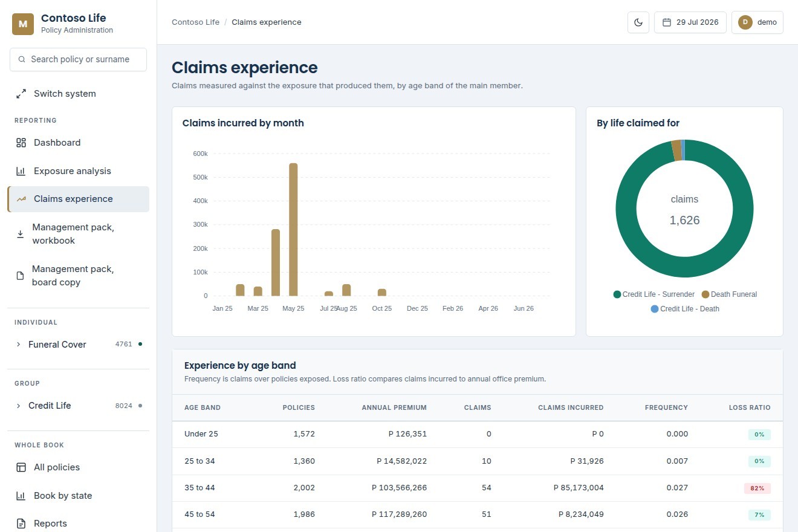The height and width of the screenshot is (532, 798).
Task: Click the Claims experience trend icon
Action: [x=21, y=199]
